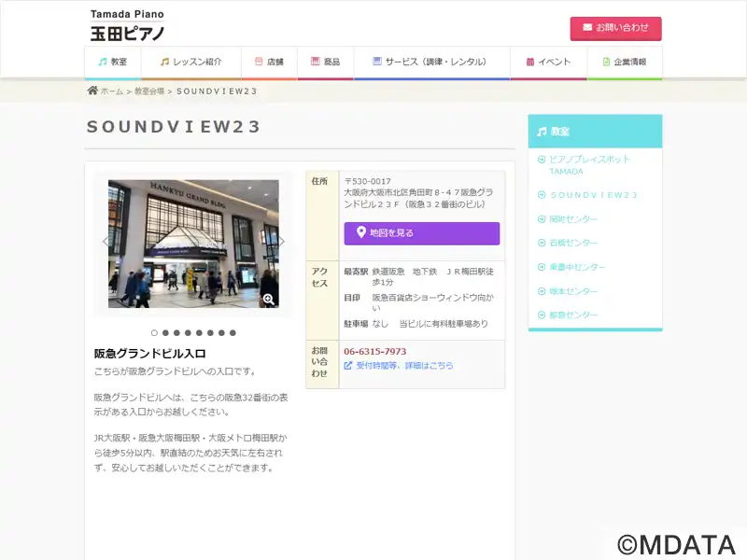This screenshot has height=560, width=747.
Task: Click the Hankyu Grand Building photo
Action: point(192,243)
